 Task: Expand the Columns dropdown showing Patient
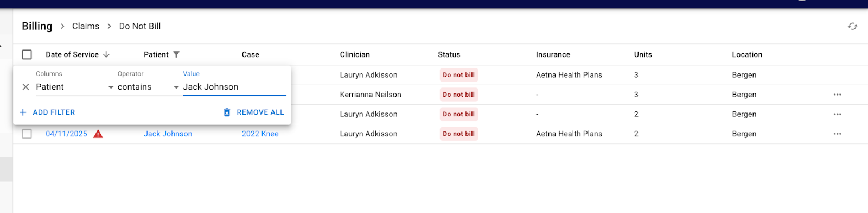tap(75, 87)
